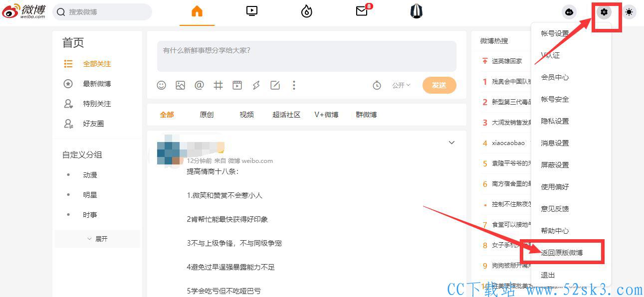Image resolution: width=644 pixels, height=297 pixels.
Task: Click the orange 发送 button
Action: pyautogui.click(x=439, y=85)
